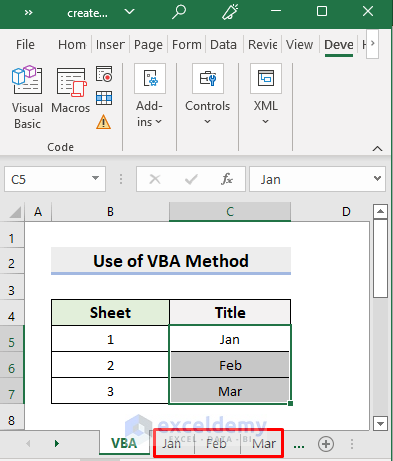Image resolution: width=393 pixels, height=461 pixels.
Task: Click the 'Use of VBA Method' title cell
Action: (171, 261)
